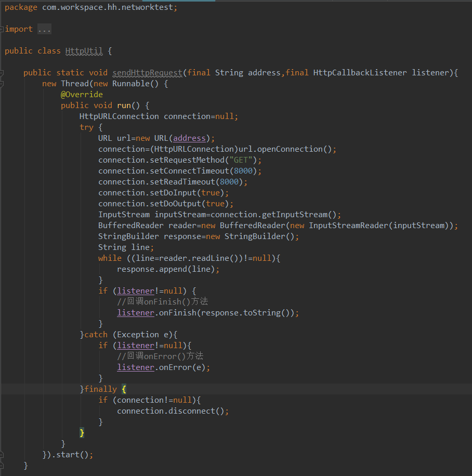Click true in setDoInput
472x476 pixels.
211,193
